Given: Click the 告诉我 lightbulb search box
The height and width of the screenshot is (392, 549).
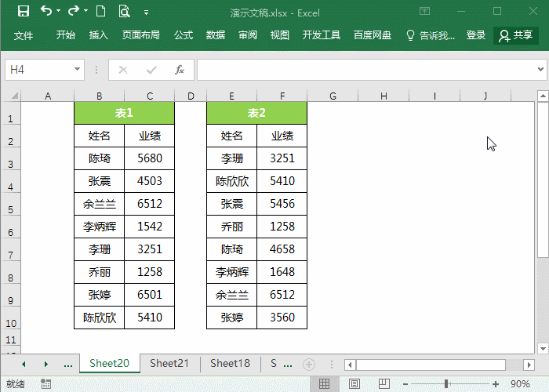Looking at the screenshot, I should coord(431,35).
